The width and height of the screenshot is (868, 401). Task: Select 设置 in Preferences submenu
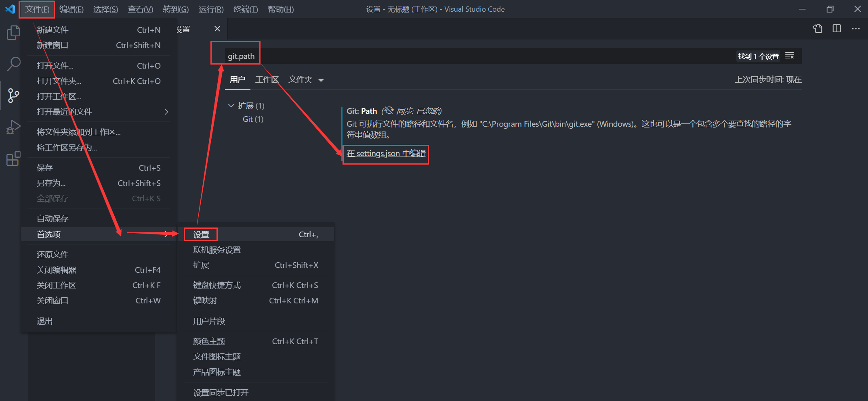pos(201,234)
